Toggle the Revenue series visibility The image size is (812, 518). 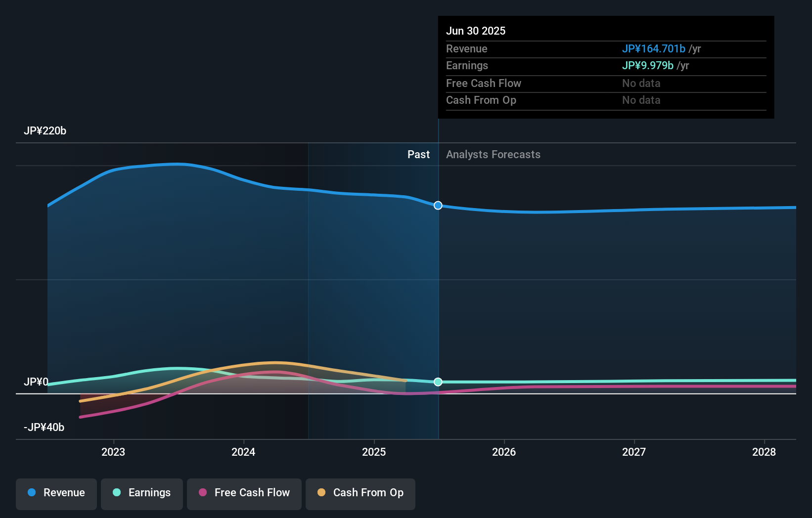tap(56, 494)
